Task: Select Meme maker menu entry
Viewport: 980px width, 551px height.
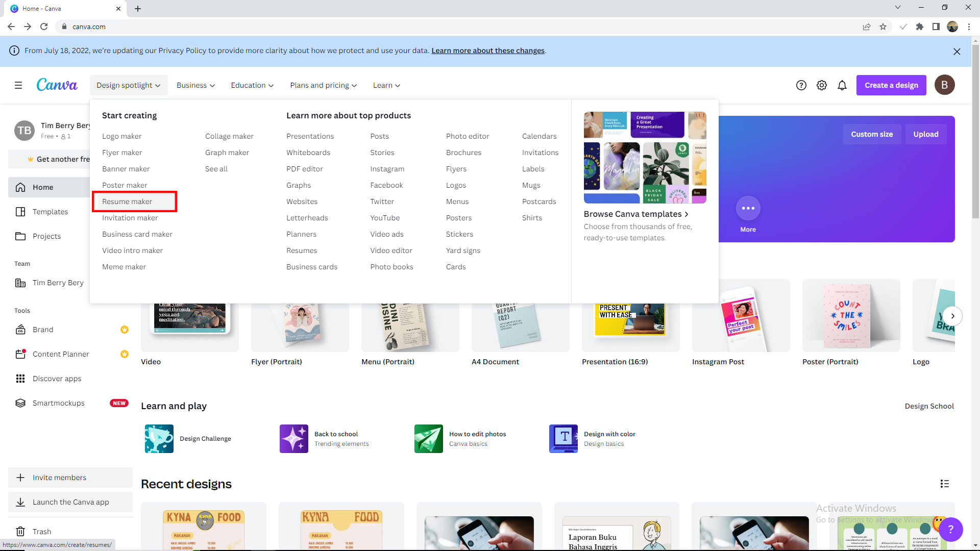Action: pos(124,267)
